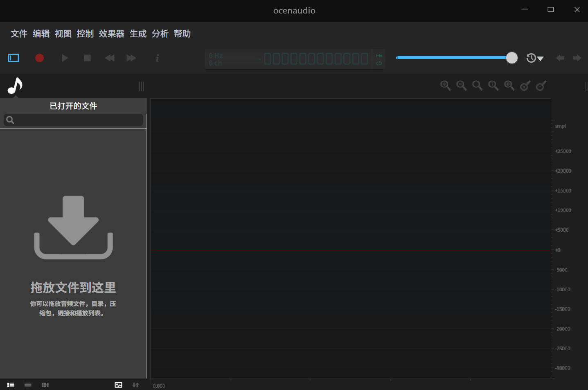Click the time counter display

click(314, 59)
